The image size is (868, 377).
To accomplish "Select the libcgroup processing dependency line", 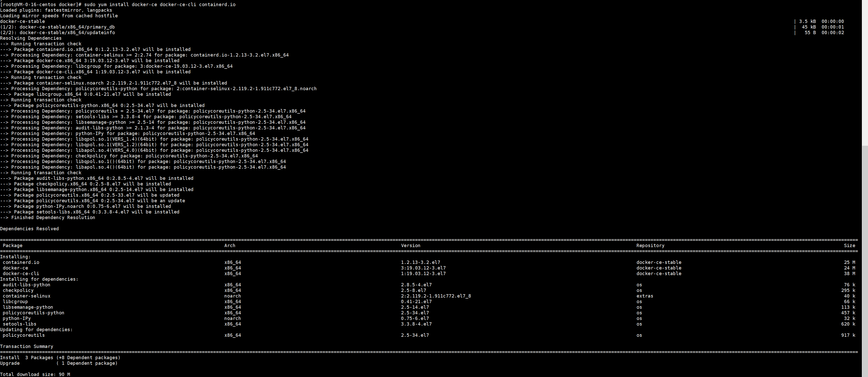I will tap(116, 66).
